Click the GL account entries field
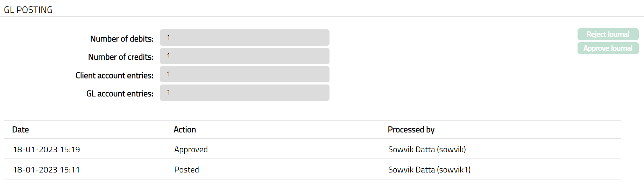This screenshot has height=184, width=644. coord(245,93)
